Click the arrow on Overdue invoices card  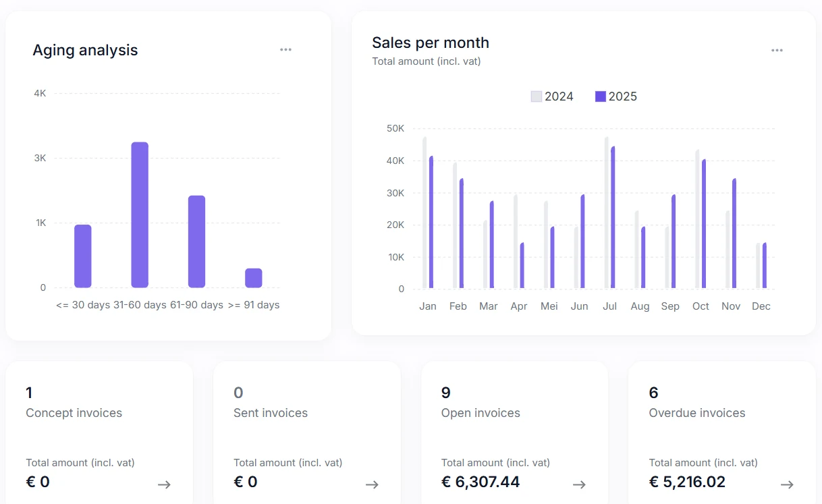tap(787, 484)
